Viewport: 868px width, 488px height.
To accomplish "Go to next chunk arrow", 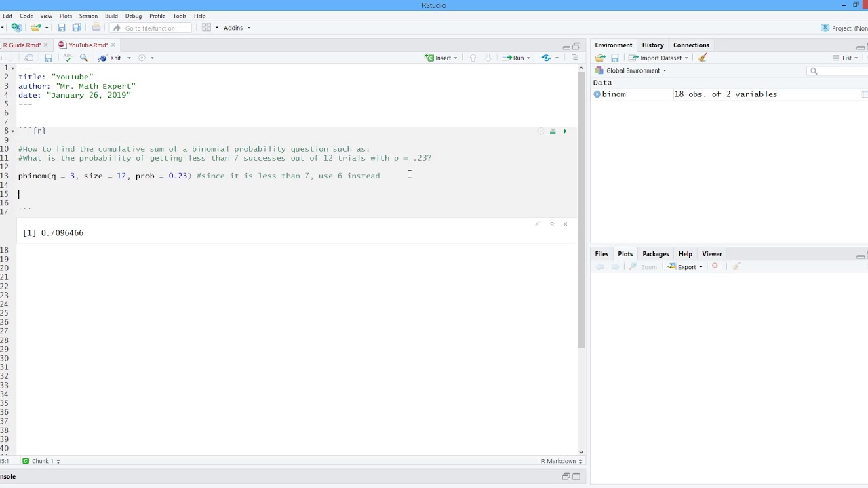I will (488, 58).
